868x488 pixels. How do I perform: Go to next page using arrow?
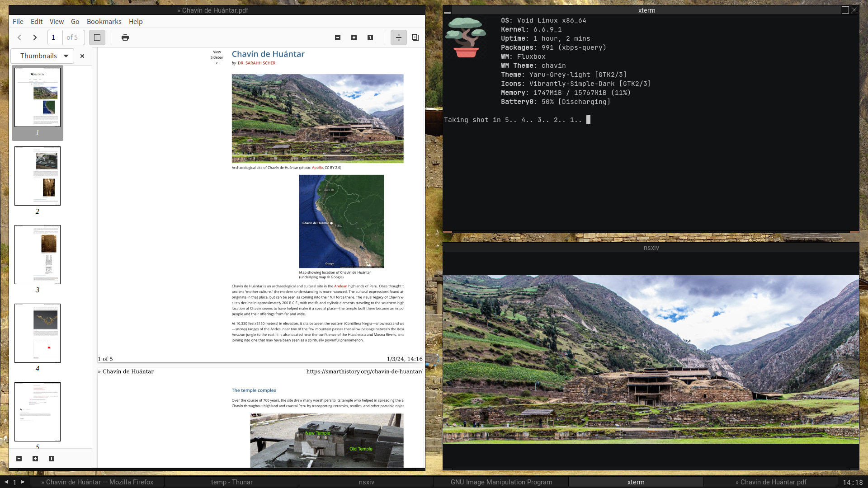tap(35, 38)
